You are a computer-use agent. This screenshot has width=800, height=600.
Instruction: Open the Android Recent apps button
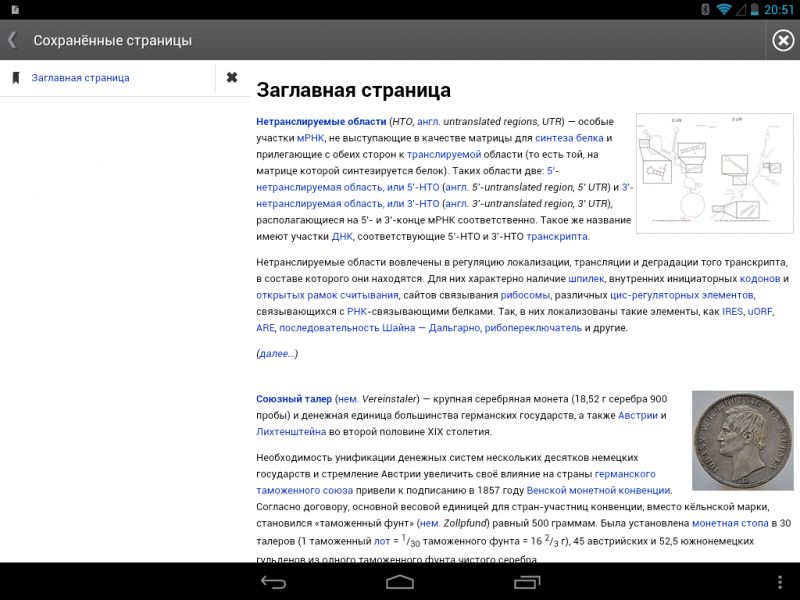click(527, 581)
